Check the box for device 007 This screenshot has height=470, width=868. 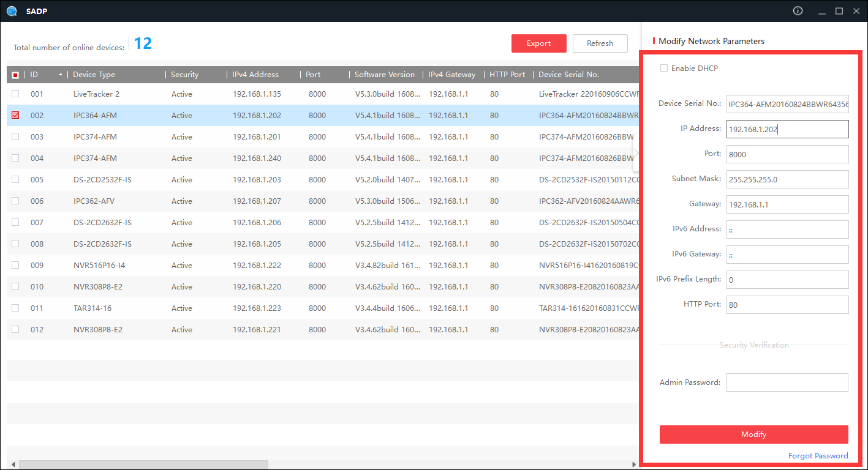tap(15, 222)
